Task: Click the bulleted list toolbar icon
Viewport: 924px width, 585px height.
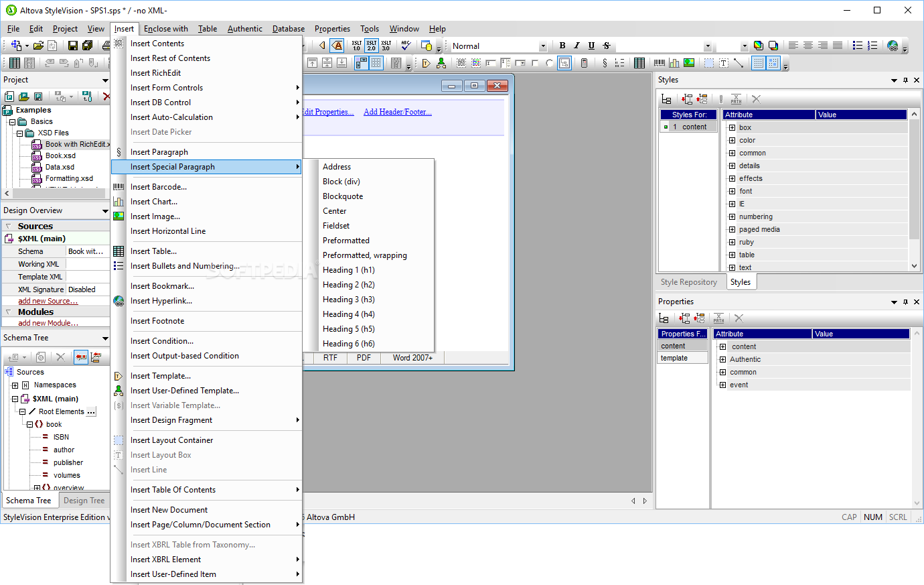Action: (x=858, y=46)
